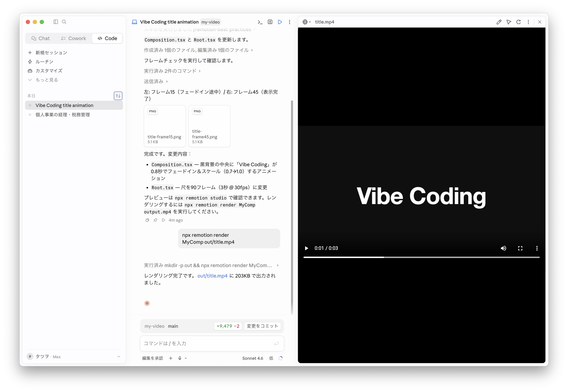Copy the response with copy icon

147,220
